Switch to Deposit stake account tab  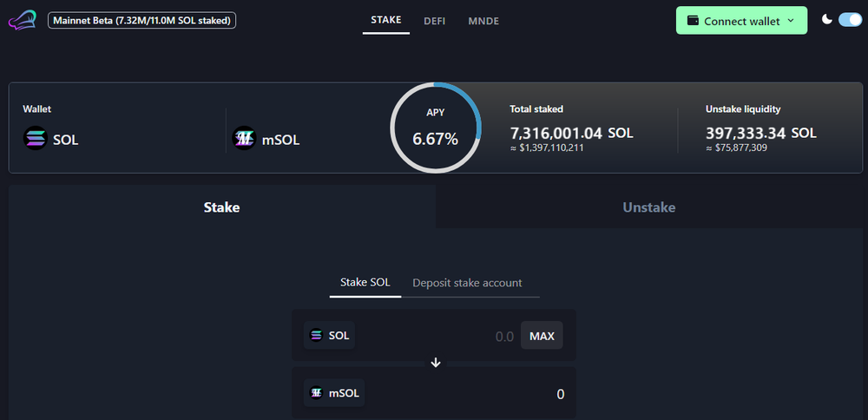pyautogui.click(x=467, y=283)
